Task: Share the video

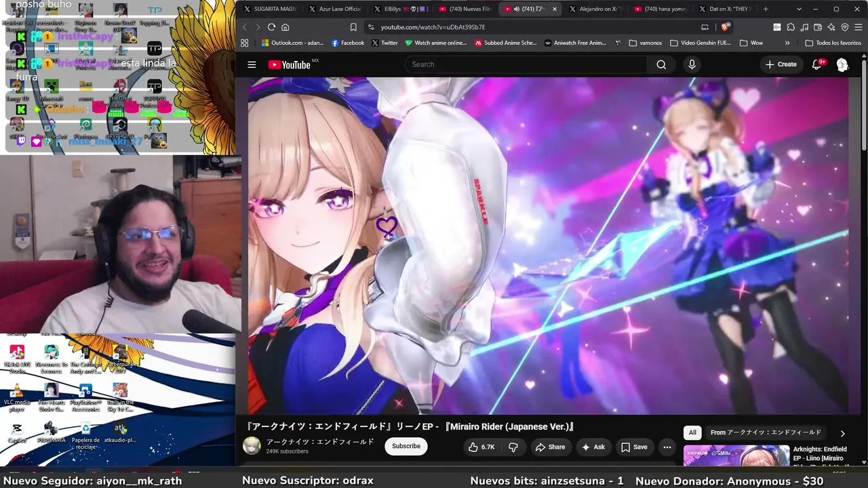Action: pyautogui.click(x=550, y=447)
